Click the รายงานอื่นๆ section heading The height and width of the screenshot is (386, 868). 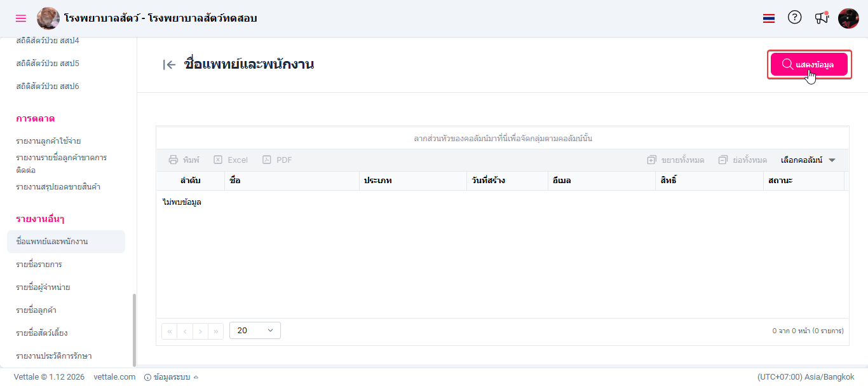40,219
